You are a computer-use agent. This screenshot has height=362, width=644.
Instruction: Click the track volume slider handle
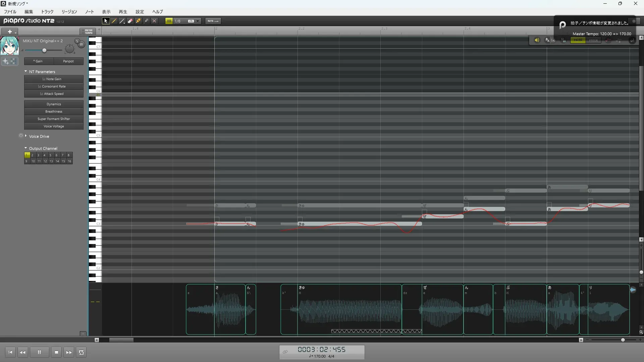pos(44,50)
